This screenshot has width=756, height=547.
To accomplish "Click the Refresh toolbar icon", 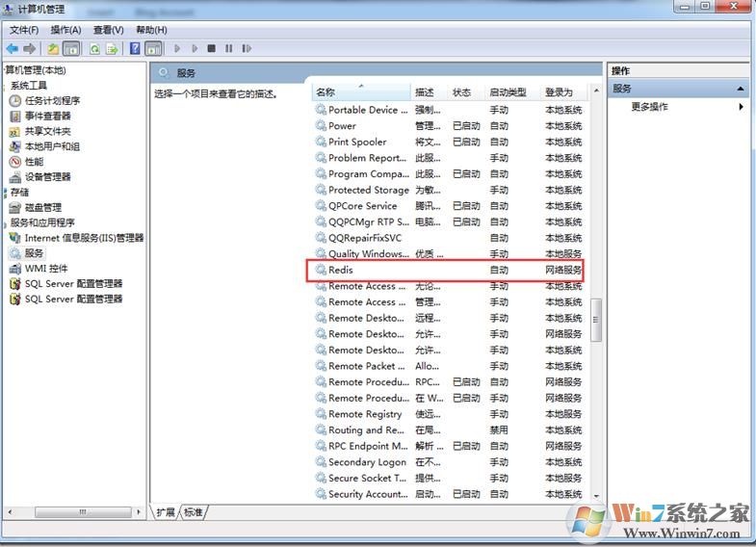I will [95, 48].
